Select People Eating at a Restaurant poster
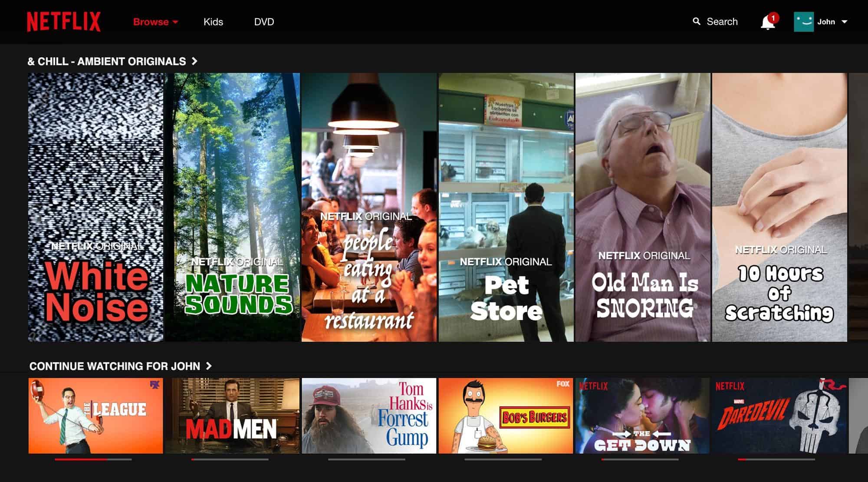868x482 pixels. [369, 207]
